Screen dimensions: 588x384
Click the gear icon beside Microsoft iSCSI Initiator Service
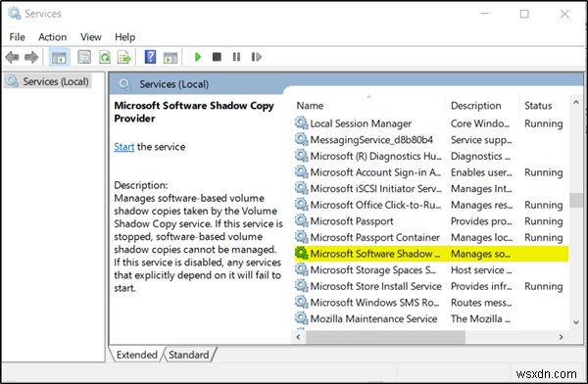coord(301,188)
